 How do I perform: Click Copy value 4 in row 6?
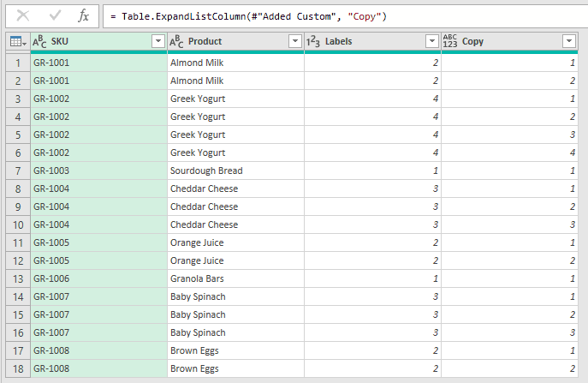tap(509, 153)
